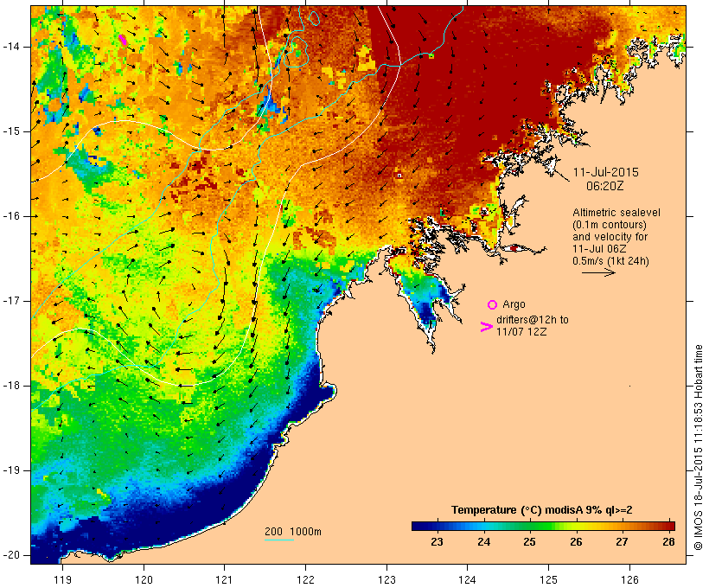709x588 pixels.
Task: Click the 'and velocity for' text
Action: pyautogui.click(x=610, y=237)
